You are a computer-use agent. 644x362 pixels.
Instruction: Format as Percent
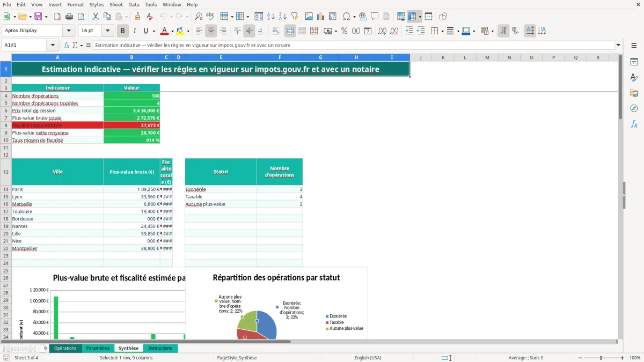tap(344, 31)
